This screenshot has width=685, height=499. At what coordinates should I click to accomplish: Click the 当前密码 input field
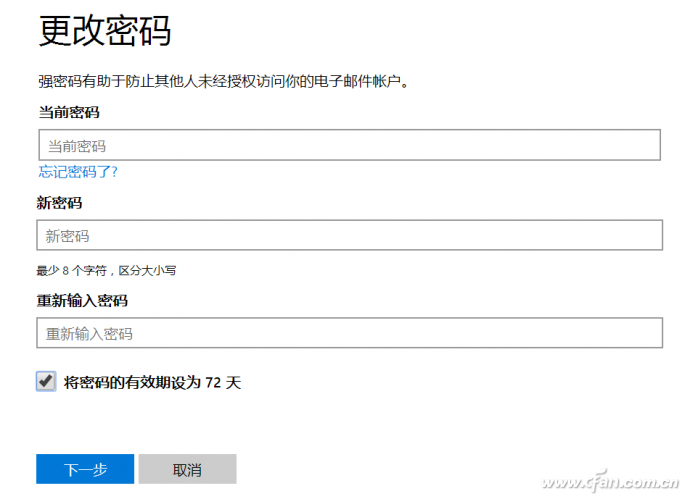point(350,145)
